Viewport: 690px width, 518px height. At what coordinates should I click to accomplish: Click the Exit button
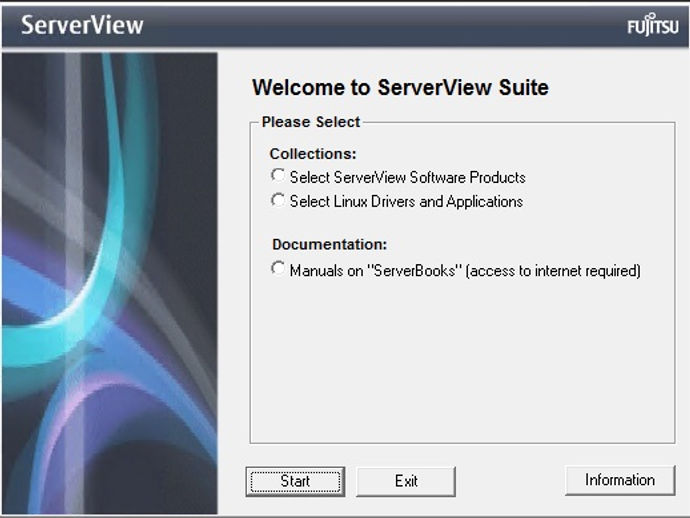click(406, 481)
